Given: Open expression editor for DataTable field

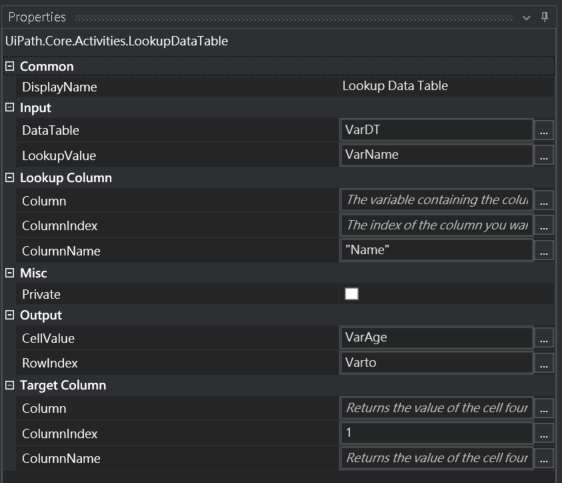Looking at the screenshot, I should 544,130.
